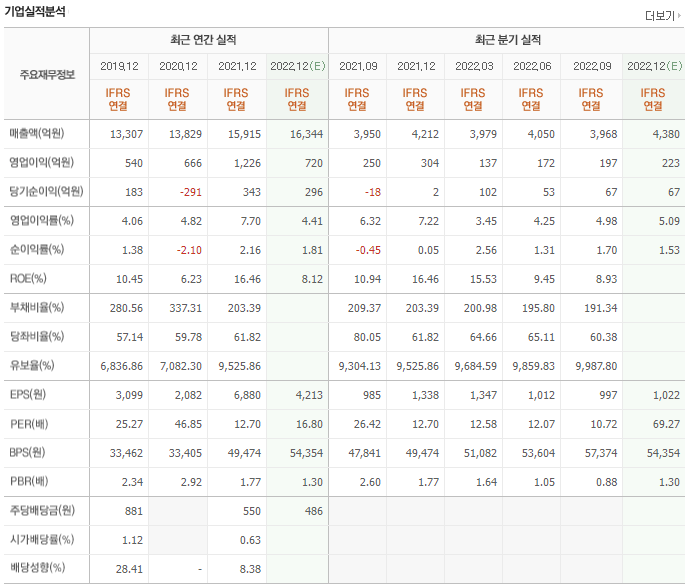Viewport: 691px width, 587px height.
Task: Click the red -18 net income value
Action: coord(373,193)
